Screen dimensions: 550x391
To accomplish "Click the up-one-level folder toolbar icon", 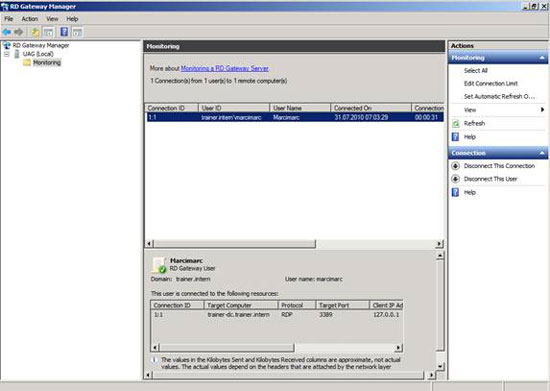I will click(x=35, y=32).
